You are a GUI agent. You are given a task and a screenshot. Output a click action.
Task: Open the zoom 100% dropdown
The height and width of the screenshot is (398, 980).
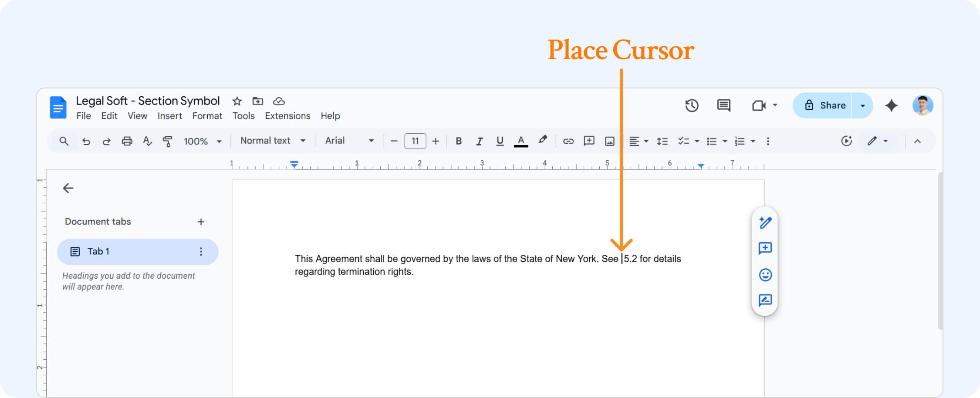coord(203,141)
